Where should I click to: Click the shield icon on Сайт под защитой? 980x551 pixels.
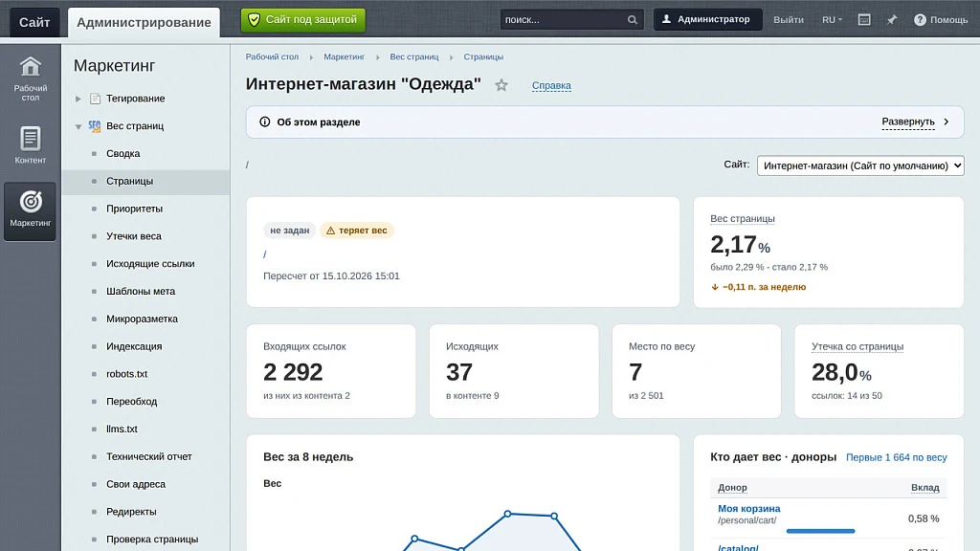[254, 20]
